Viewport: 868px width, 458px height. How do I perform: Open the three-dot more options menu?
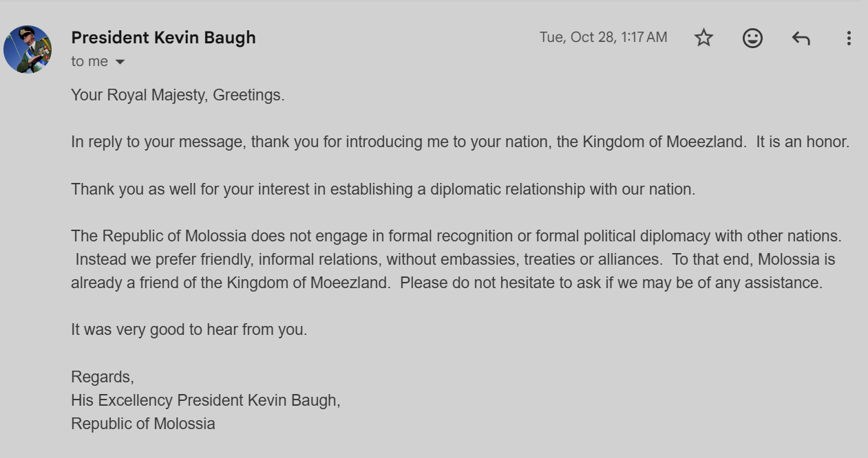point(849,39)
